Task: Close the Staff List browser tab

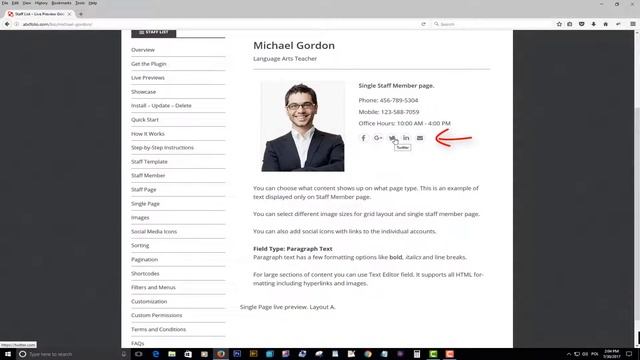Action: click(69, 14)
